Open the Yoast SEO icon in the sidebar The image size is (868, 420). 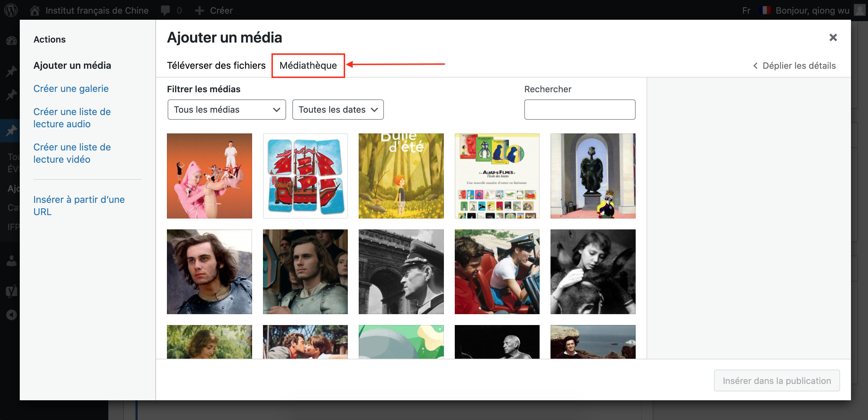click(x=11, y=291)
